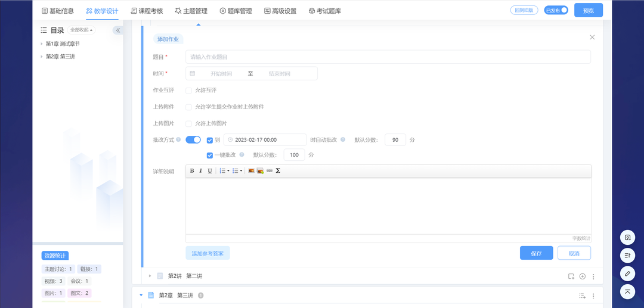Screen dimensions: 644x308
Task: Open the three-dot menu on 第2章 第三讲 row
Action: (x=593, y=296)
